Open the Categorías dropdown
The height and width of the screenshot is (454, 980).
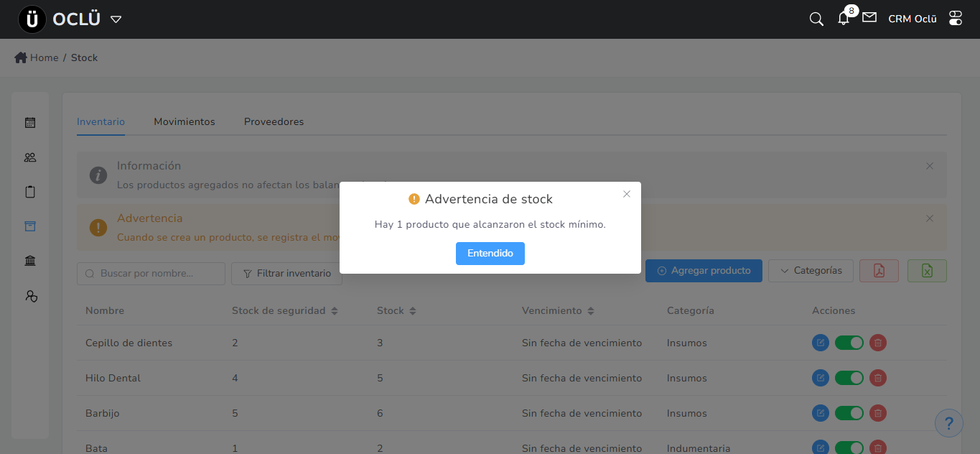click(811, 271)
